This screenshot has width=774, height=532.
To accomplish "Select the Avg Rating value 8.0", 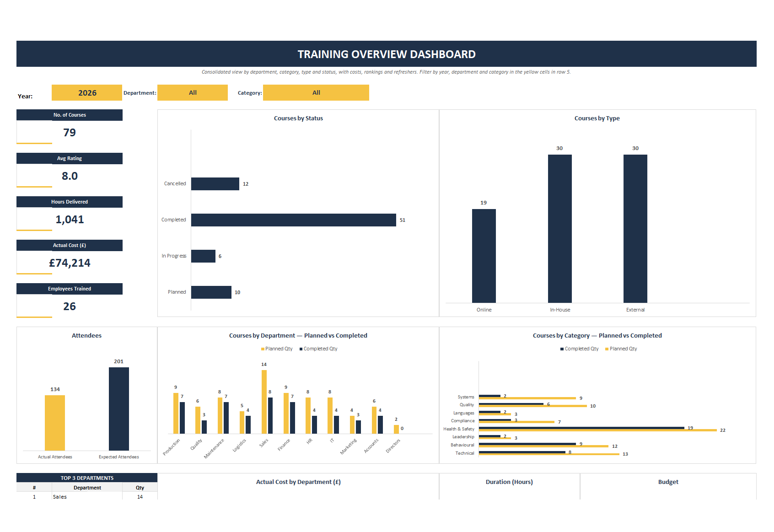I will tap(70, 176).
